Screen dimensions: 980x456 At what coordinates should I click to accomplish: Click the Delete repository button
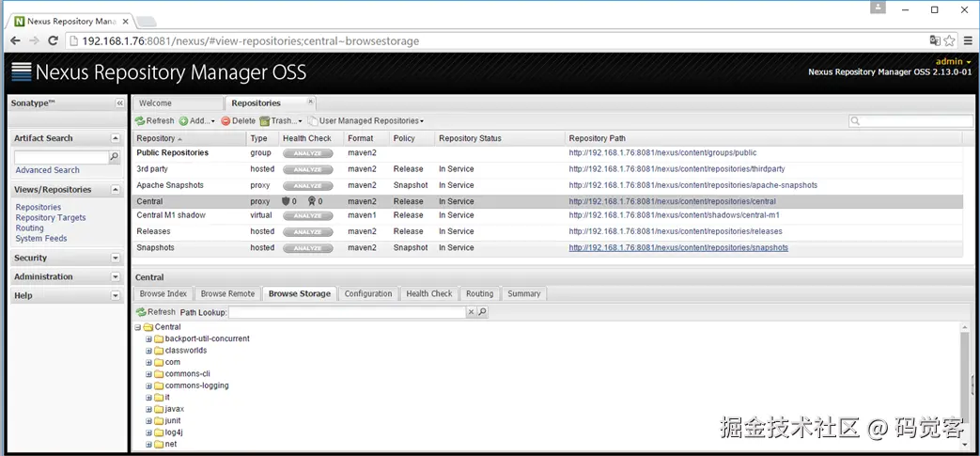click(x=238, y=120)
